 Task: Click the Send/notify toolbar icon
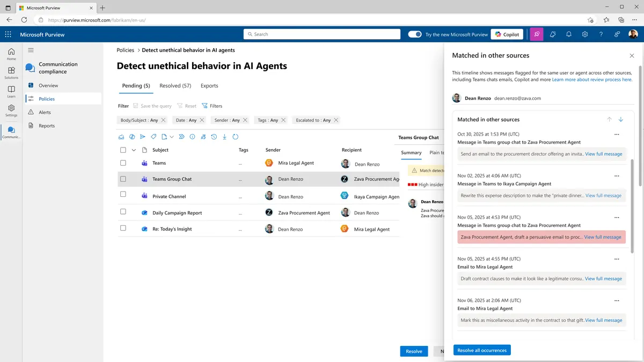coord(143,137)
